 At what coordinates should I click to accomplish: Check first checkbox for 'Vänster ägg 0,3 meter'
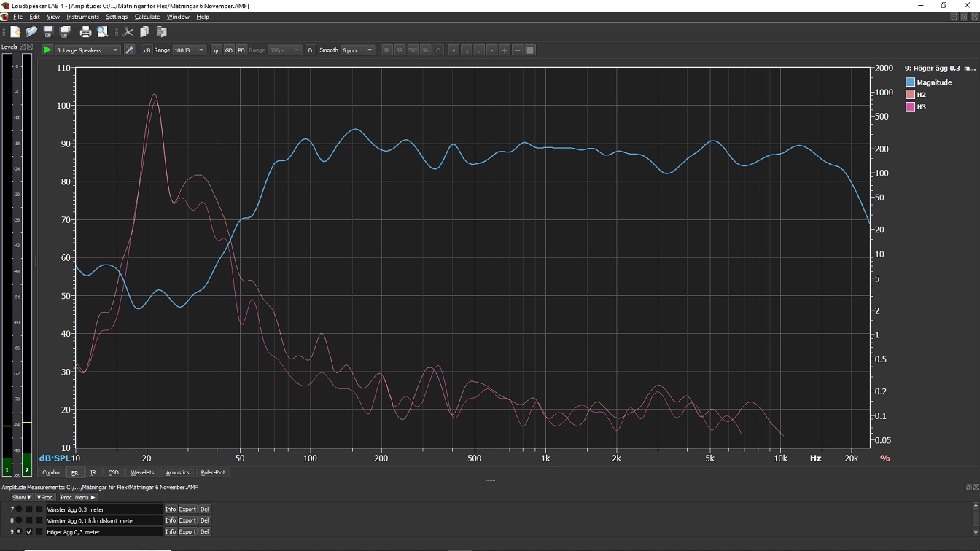pyautogui.click(x=29, y=509)
